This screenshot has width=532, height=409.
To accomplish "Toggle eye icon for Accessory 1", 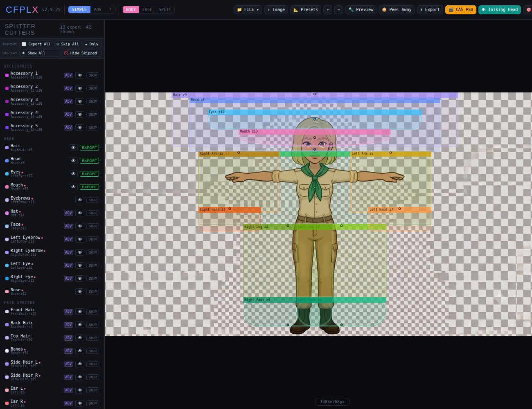I will pyautogui.click(x=80, y=75).
